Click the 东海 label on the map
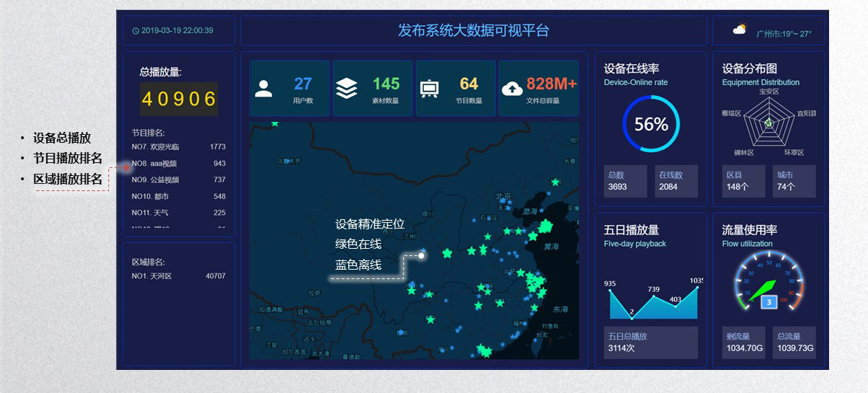 pos(560,309)
